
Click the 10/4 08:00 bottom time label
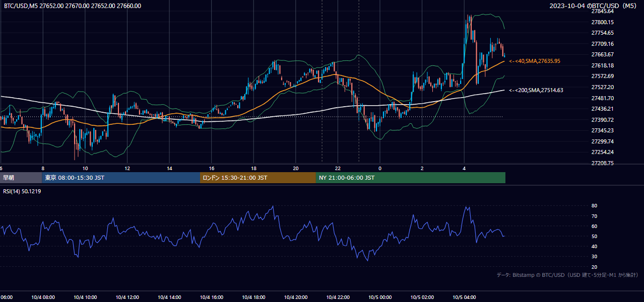click(42, 297)
